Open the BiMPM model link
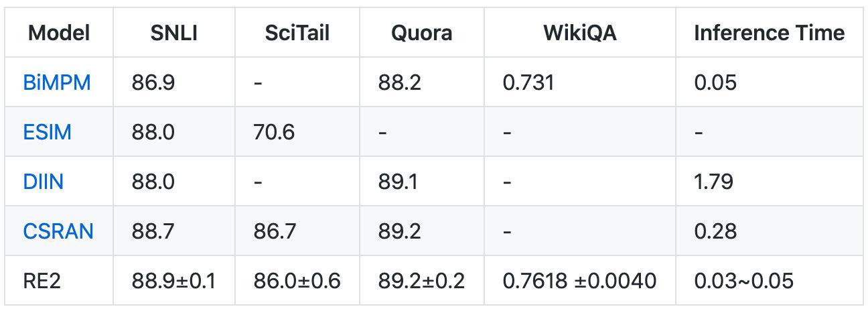This screenshot has width=868, height=311. click(57, 82)
